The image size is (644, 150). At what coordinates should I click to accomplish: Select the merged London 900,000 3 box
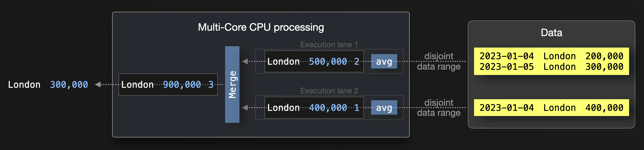pos(168,85)
